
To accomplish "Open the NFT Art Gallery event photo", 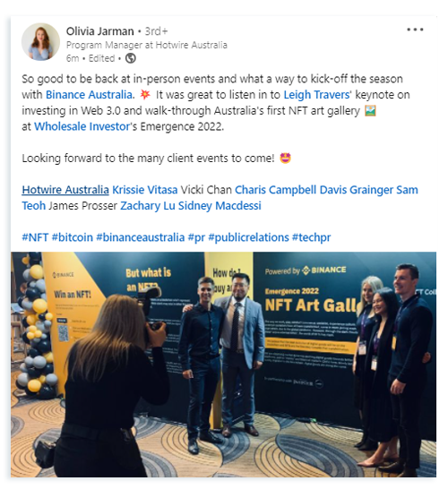I will [x=223, y=365].
